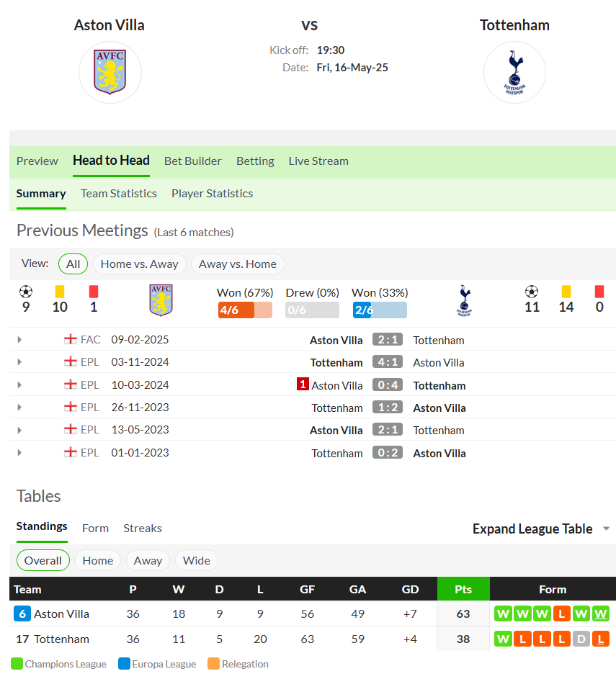Select the All view filter
616x679 pixels.
[x=73, y=264]
